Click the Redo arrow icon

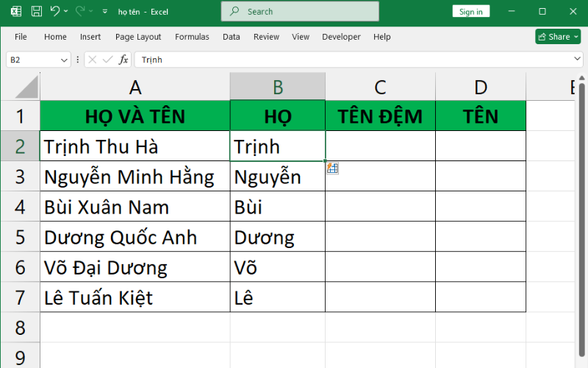pyautogui.click(x=80, y=11)
